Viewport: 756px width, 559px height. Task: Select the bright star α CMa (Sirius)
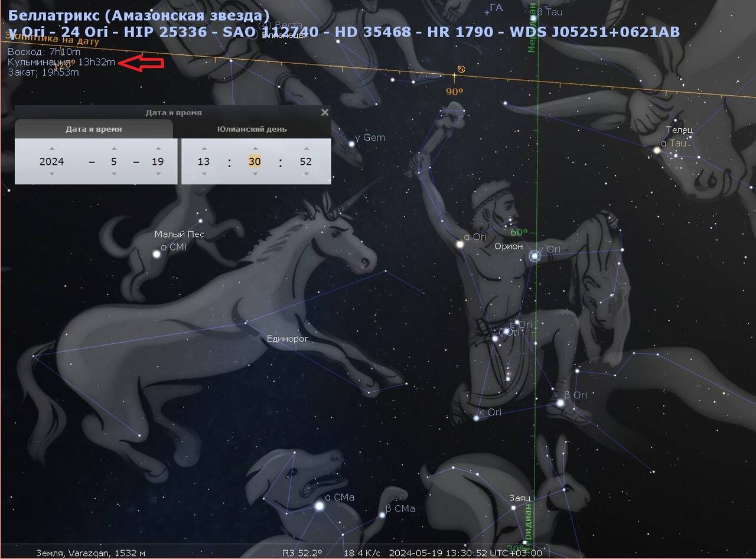point(320,506)
